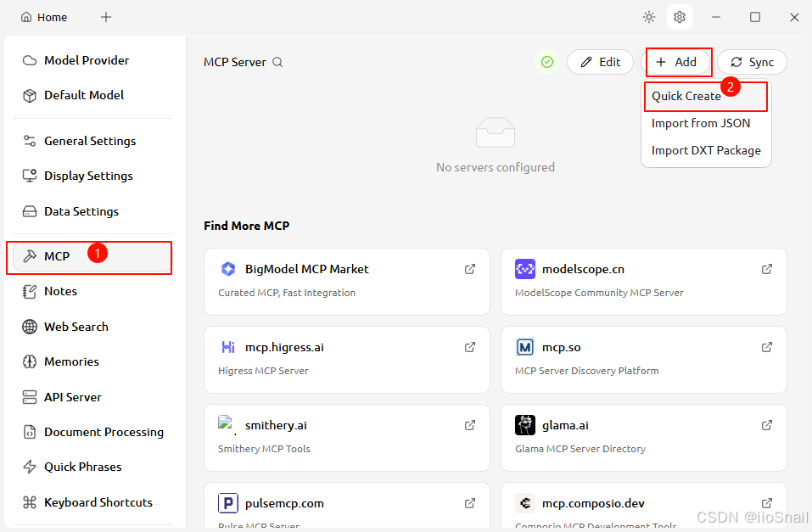812x532 pixels.
Task: Open the pulsemcp.com card
Action: [347, 506]
